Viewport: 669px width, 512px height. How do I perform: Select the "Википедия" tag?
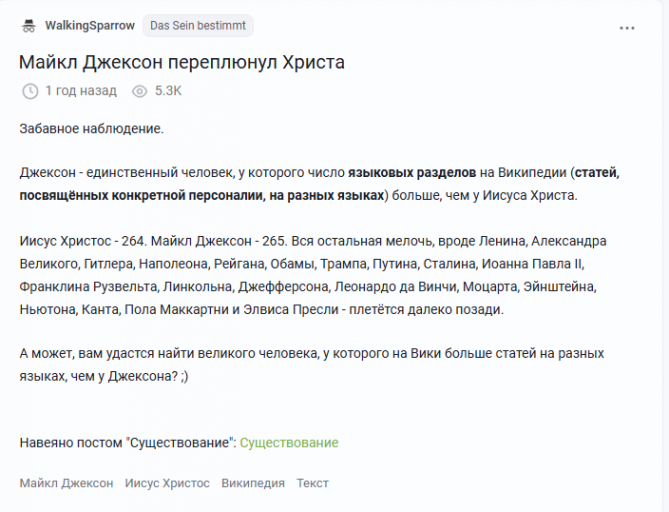click(x=253, y=483)
